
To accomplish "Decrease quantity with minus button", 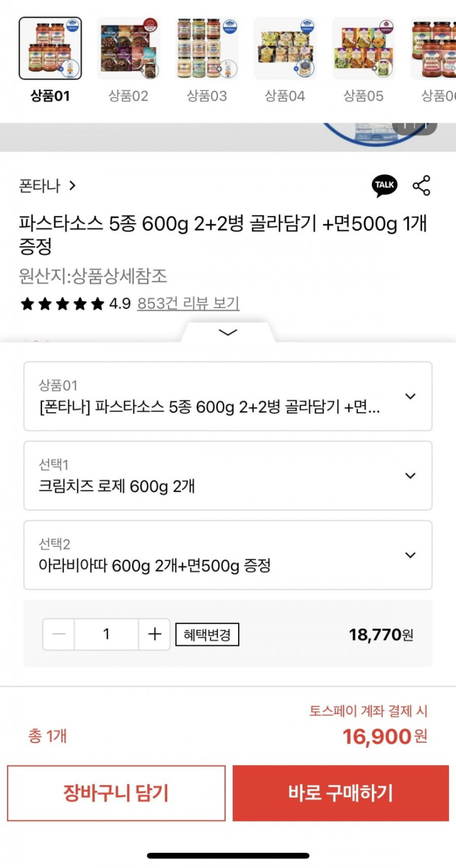I will pyautogui.click(x=59, y=634).
